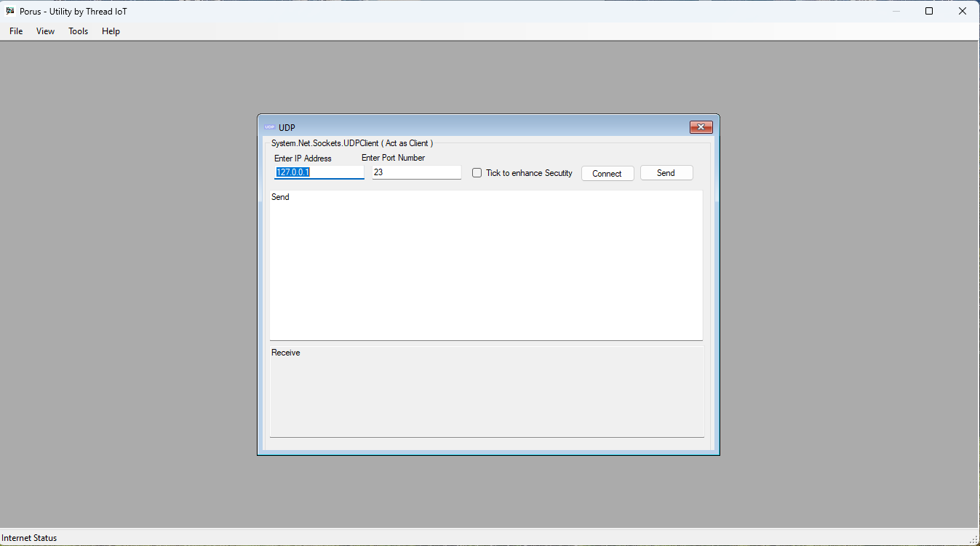The height and width of the screenshot is (546, 980).
Task: Open the View menu
Action: 45,31
